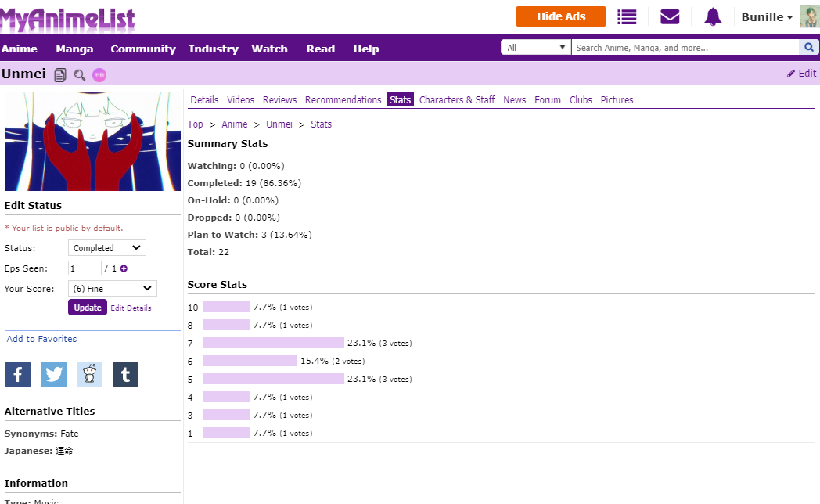Expand the search category dropdown set to All
This screenshot has height=504, width=820.
tap(536, 48)
